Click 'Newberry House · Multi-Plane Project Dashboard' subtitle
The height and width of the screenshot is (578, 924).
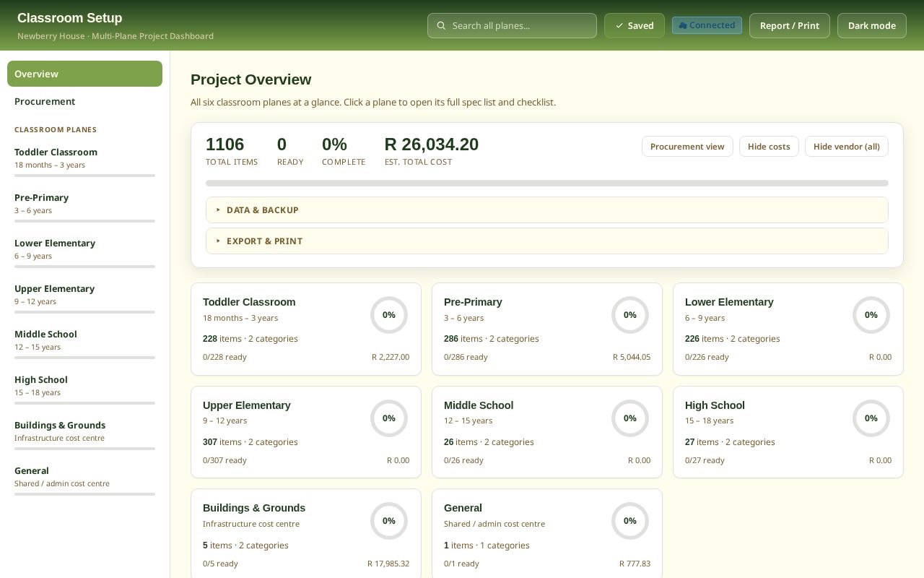pos(115,36)
